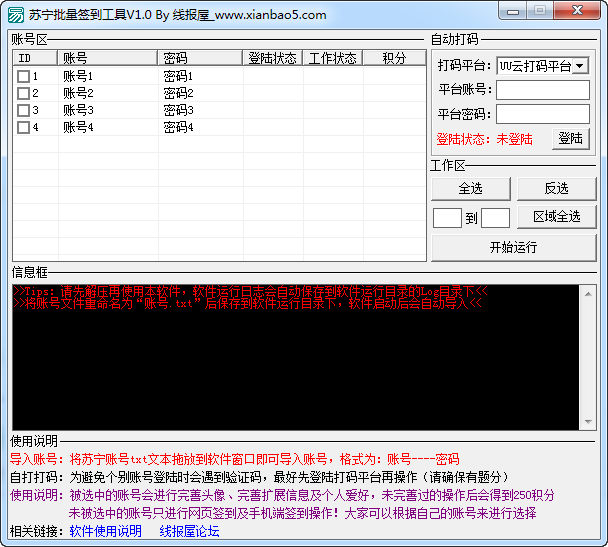Click the 全选 button

coord(471,189)
